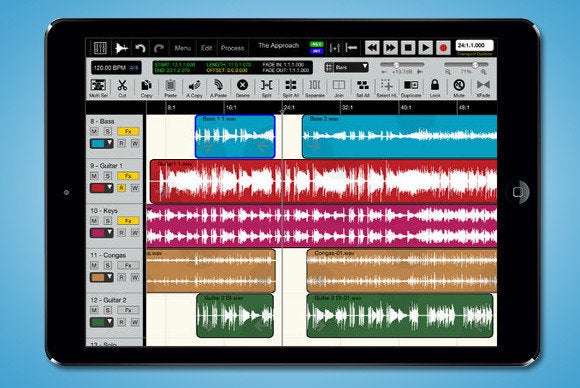Mute the 8 - Bass track

[94, 131]
